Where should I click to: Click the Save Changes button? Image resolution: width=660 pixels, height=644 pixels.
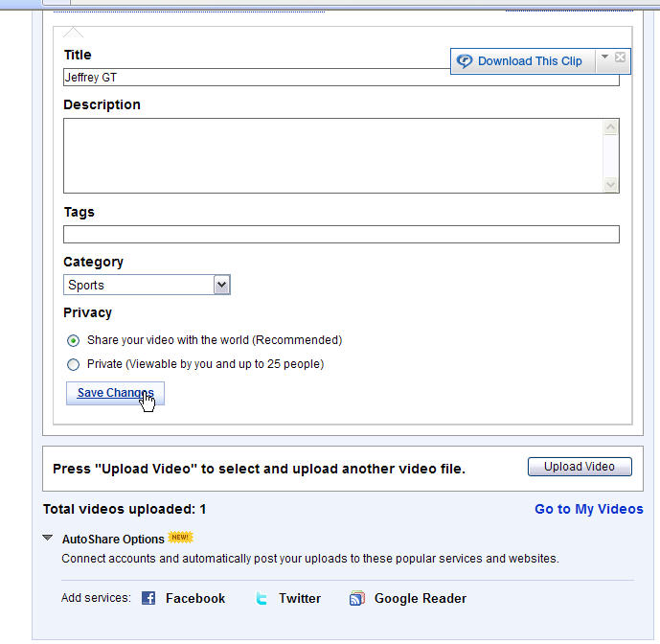(x=115, y=393)
